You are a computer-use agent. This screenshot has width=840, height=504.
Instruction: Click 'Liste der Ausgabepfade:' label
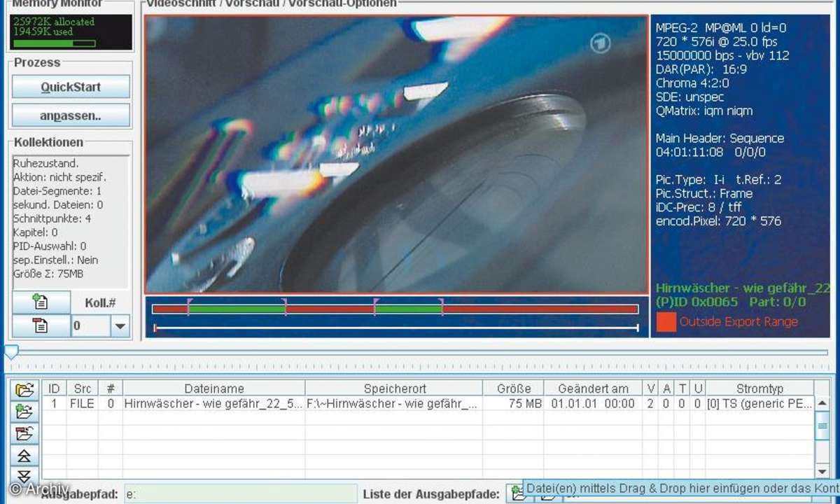[x=431, y=494]
